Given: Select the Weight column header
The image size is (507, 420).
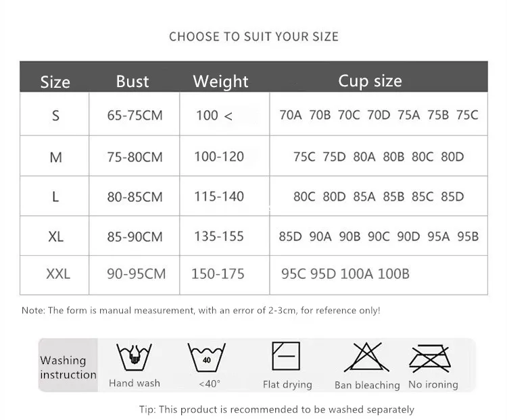Looking at the screenshot, I should [x=220, y=82].
